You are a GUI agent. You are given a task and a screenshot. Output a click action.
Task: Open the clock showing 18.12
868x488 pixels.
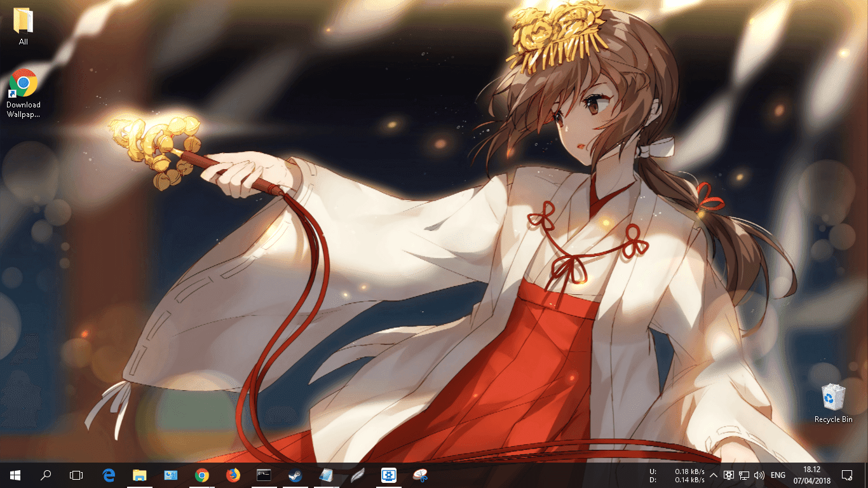[x=811, y=475]
